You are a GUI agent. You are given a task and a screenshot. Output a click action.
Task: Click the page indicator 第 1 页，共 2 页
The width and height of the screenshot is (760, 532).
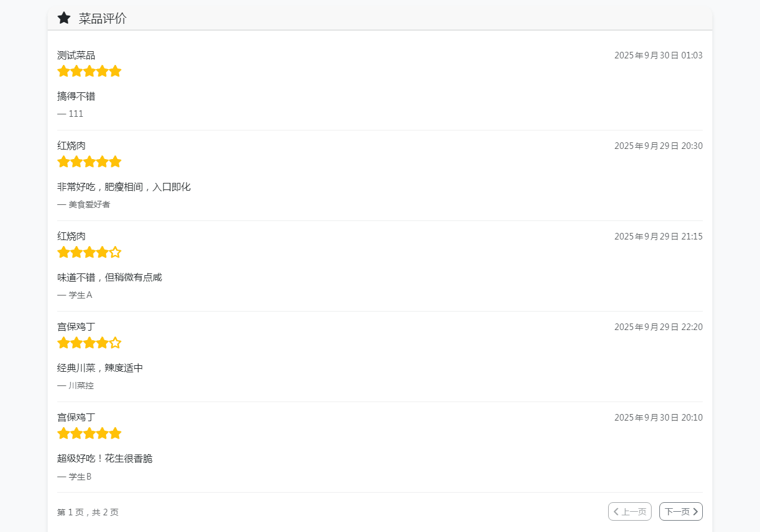click(88, 512)
